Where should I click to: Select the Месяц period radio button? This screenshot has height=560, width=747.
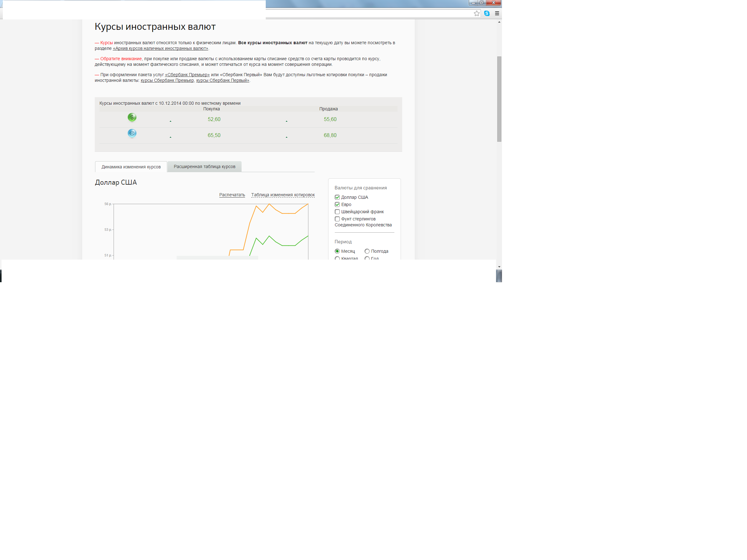(x=337, y=251)
